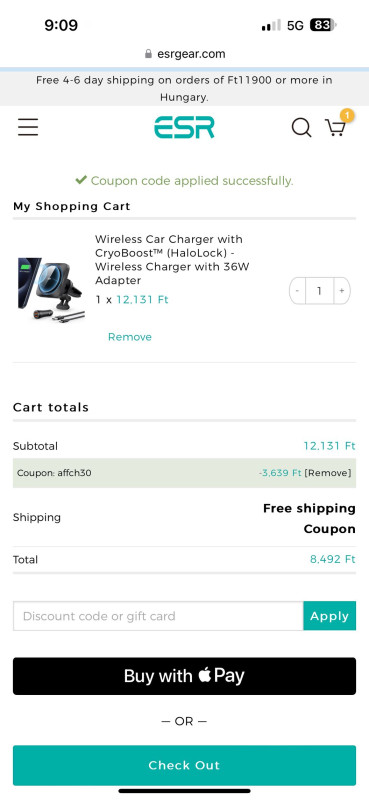Viewport: 369px width, 800px height.
Task: Decrease quantity with the minus button
Action: click(x=298, y=291)
